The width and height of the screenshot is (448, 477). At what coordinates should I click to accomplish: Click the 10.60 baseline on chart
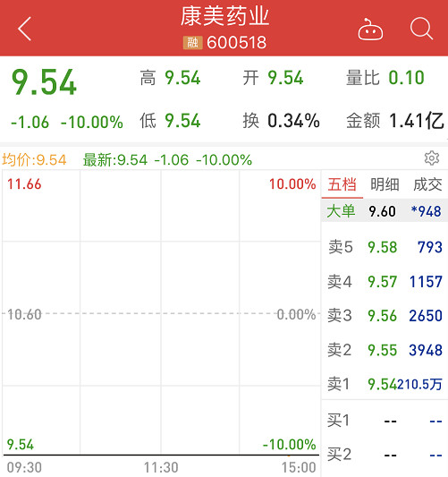click(24, 314)
